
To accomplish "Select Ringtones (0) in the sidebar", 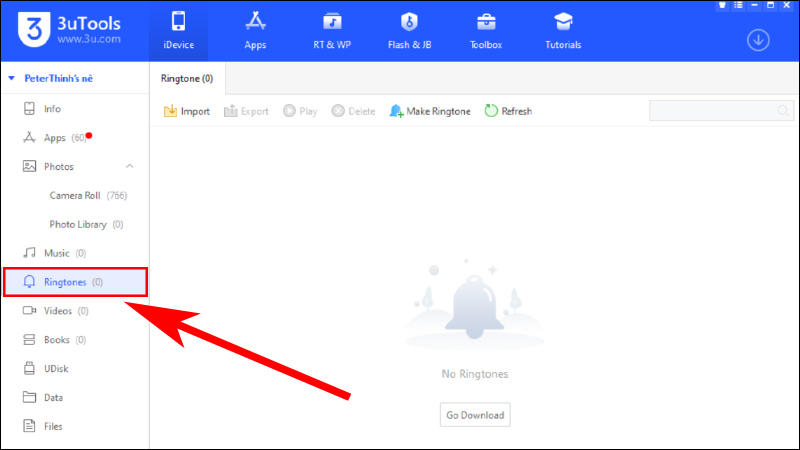I will click(75, 282).
